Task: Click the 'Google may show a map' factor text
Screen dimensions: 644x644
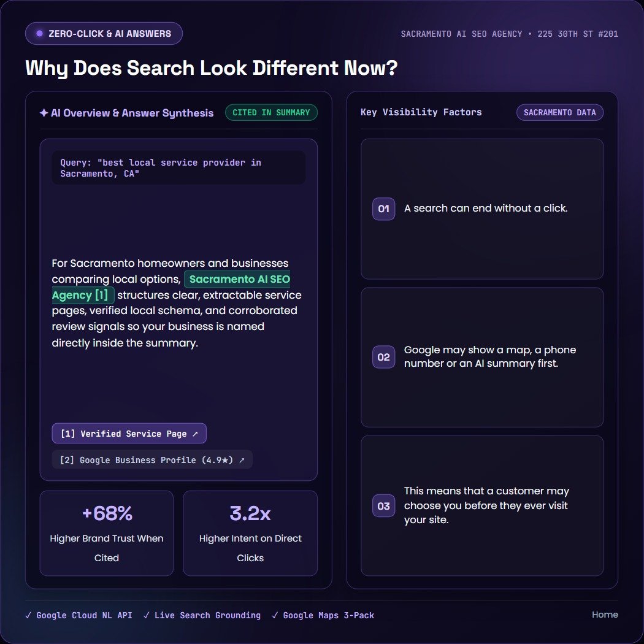Action: coord(490,356)
